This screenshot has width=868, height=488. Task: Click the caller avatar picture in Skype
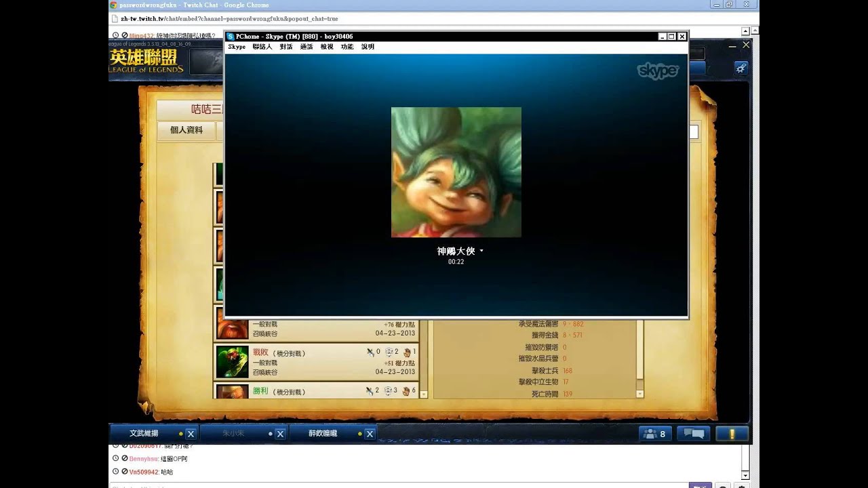(x=456, y=172)
